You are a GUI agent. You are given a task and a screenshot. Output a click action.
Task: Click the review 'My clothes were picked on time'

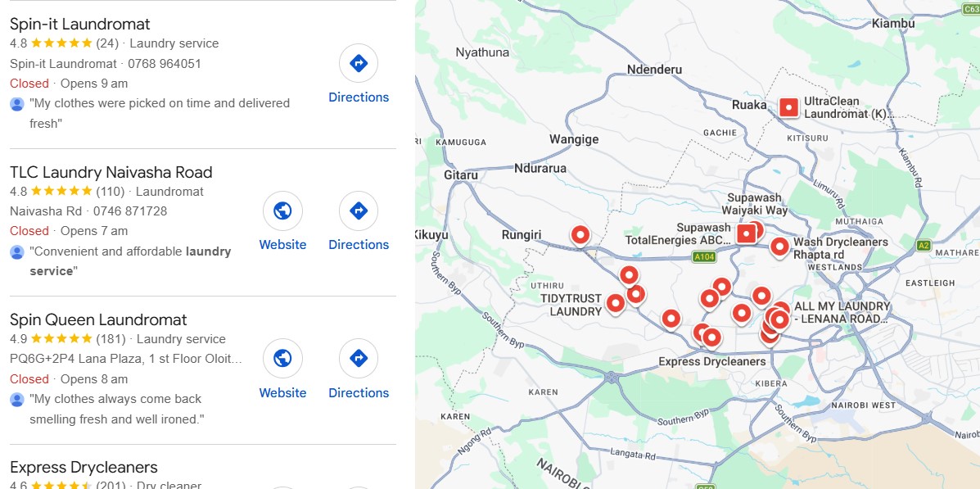tap(160, 113)
